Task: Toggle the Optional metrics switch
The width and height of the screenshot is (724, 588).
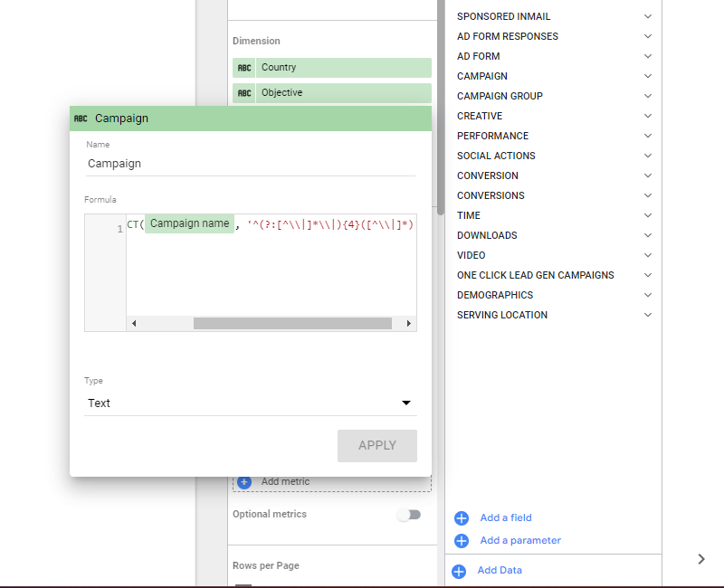Action: [x=408, y=513]
